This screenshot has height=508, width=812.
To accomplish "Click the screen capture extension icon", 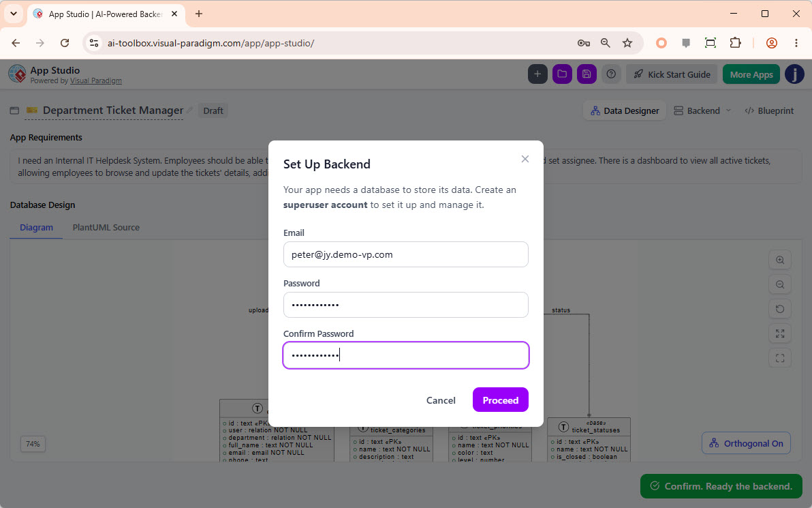I will click(x=710, y=43).
